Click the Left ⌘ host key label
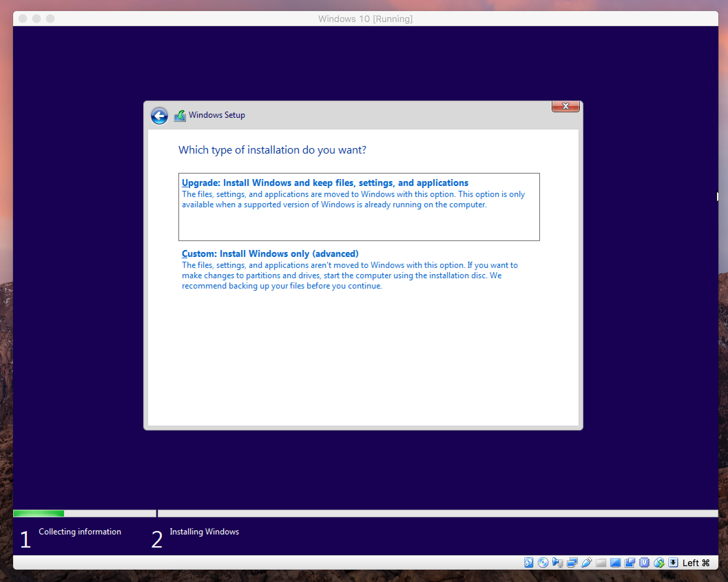This screenshot has height=582, width=728. [x=696, y=563]
